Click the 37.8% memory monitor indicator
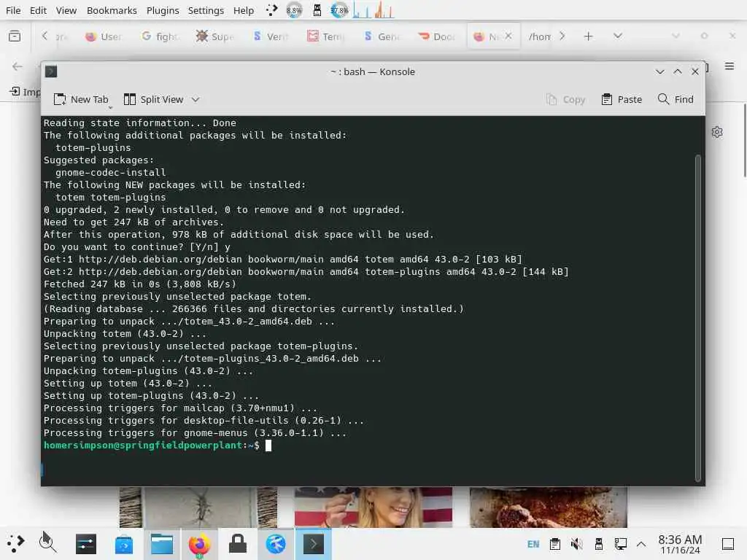 339,10
